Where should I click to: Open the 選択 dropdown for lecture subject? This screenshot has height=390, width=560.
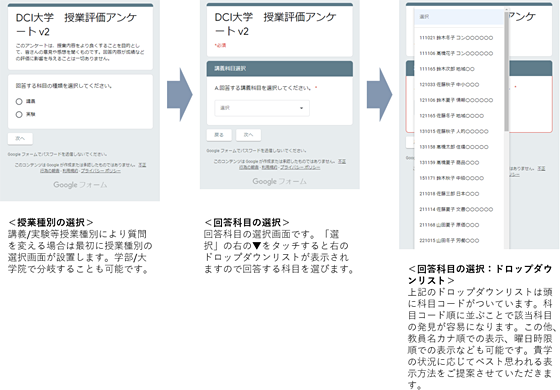262,108
